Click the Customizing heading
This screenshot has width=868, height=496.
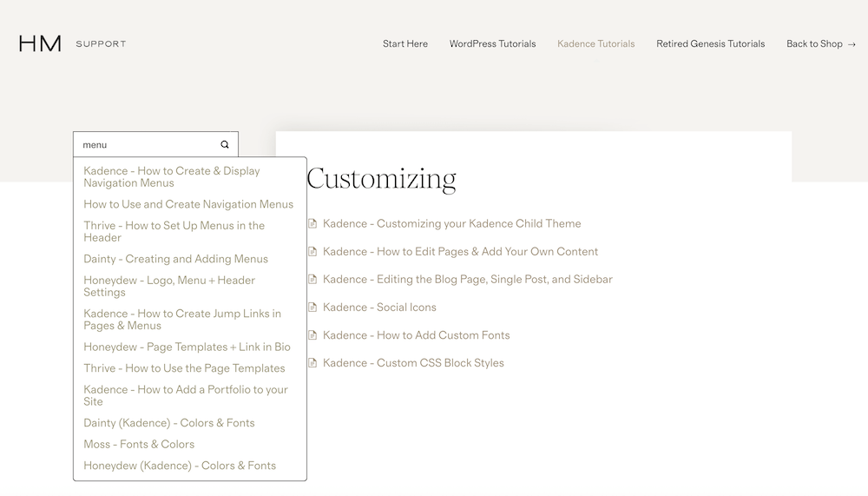381,179
